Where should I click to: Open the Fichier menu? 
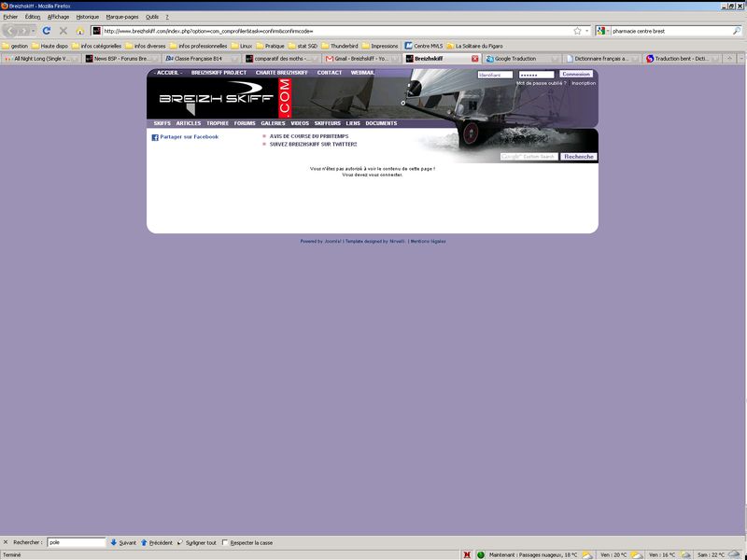click(10, 17)
